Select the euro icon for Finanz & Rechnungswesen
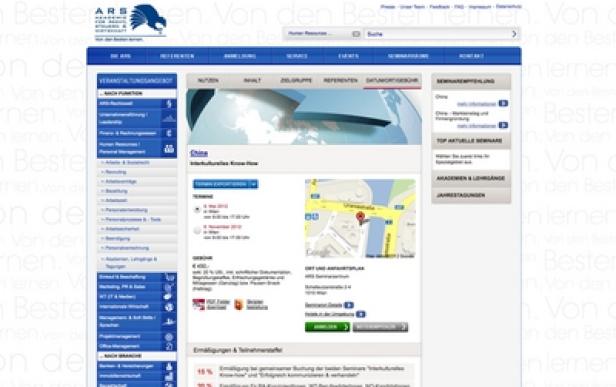This screenshot has width=616, height=387. click(x=169, y=133)
